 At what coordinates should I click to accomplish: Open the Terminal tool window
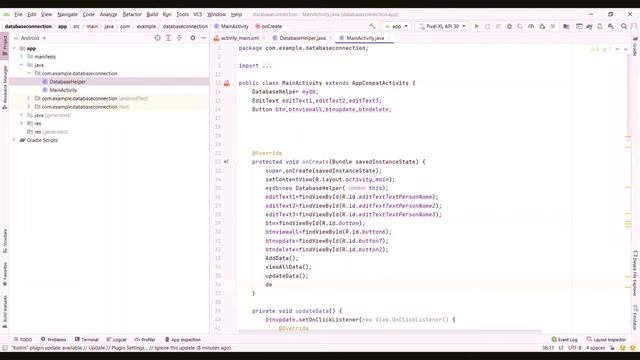[87, 340]
